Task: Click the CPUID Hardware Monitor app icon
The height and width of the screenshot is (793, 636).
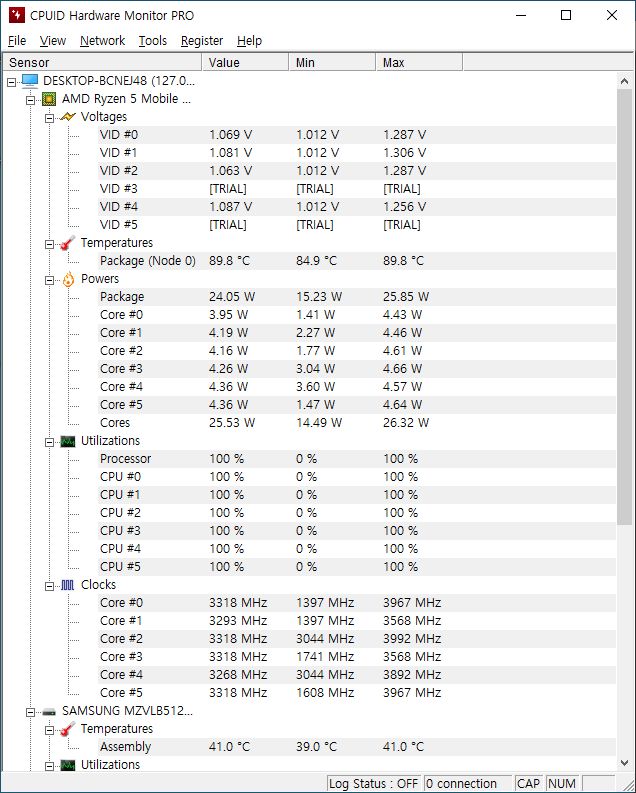Action: tap(16, 15)
